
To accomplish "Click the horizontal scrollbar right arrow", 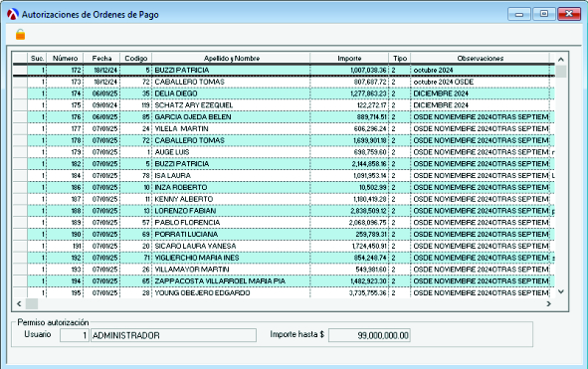I will tap(548, 303).
